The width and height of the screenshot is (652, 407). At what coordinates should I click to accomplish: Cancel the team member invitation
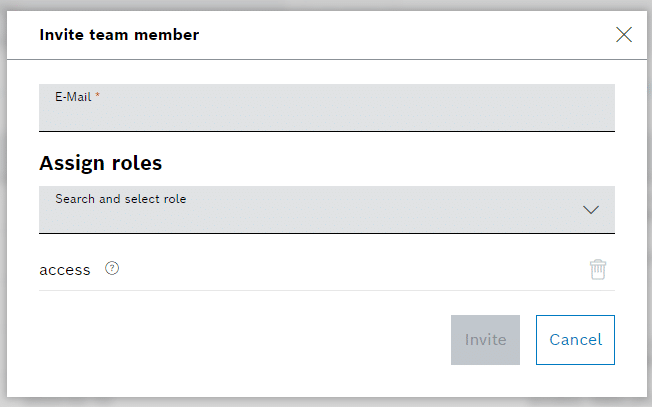575,340
